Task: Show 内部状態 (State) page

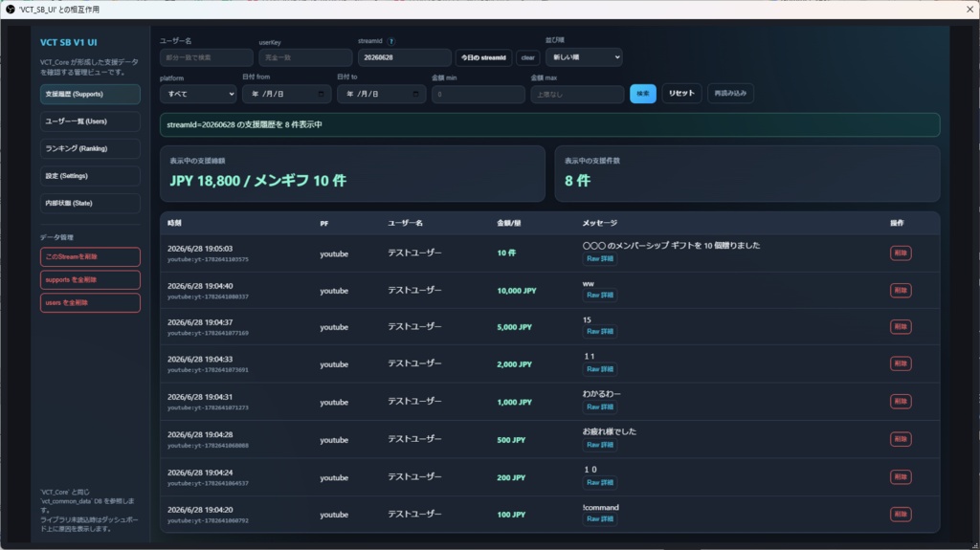Action: click(x=90, y=203)
